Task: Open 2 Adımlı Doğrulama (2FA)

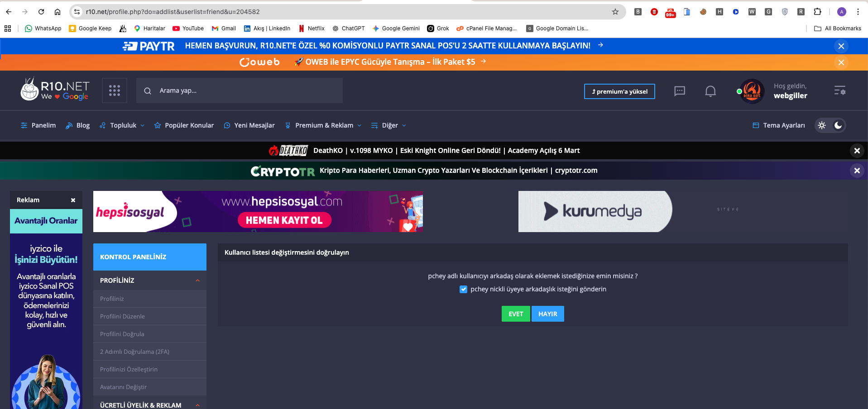Action: pyautogui.click(x=150, y=352)
